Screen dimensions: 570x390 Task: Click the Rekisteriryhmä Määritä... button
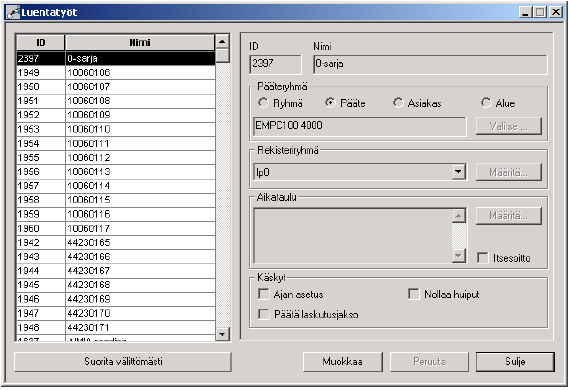coord(509,172)
